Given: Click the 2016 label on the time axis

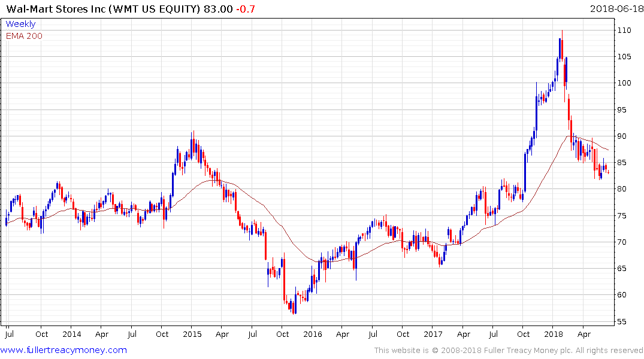Looking at the screenshot, I should (x=313, y=334).
